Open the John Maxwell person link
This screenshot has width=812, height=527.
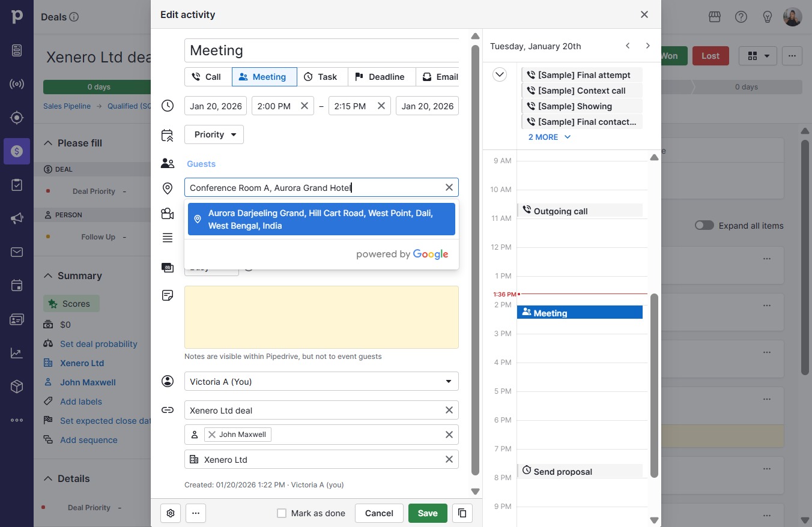(88, 382)
